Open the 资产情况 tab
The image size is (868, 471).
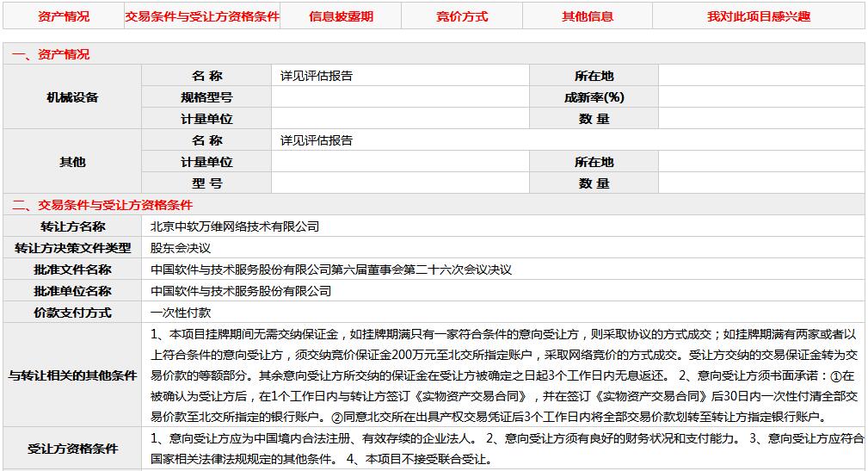(x=63, y=16)
